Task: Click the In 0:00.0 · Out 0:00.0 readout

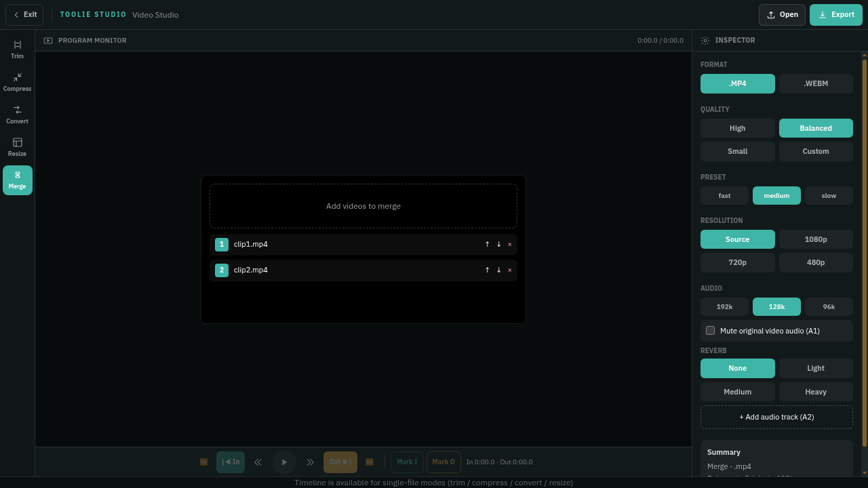Action: (x=500, y=462)
